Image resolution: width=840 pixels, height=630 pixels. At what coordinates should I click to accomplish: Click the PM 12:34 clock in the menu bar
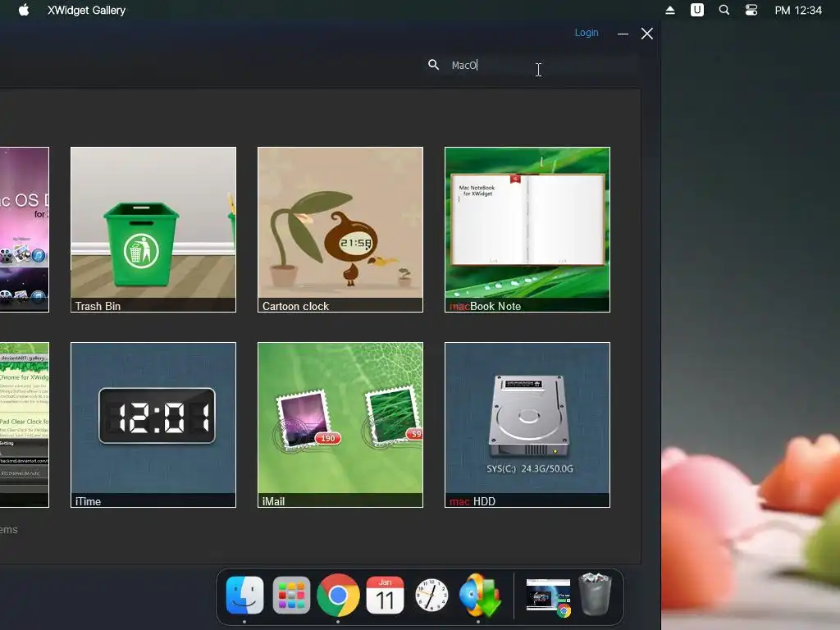797,10
